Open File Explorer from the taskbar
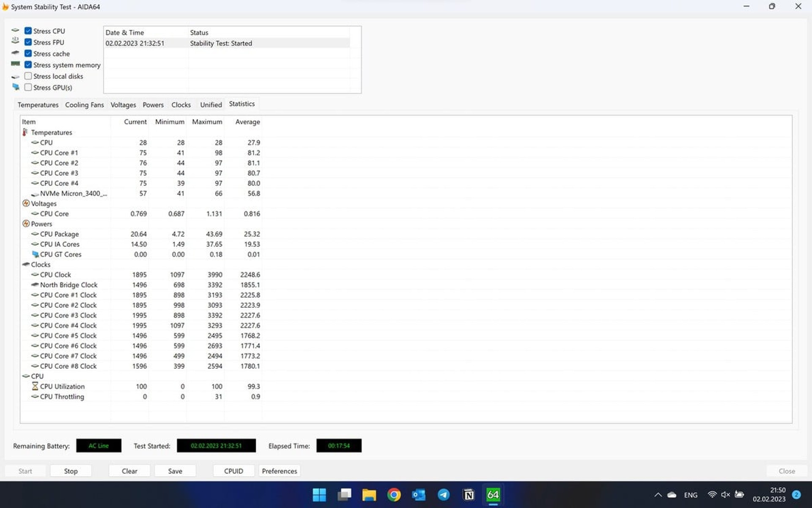 click(369, 494)
